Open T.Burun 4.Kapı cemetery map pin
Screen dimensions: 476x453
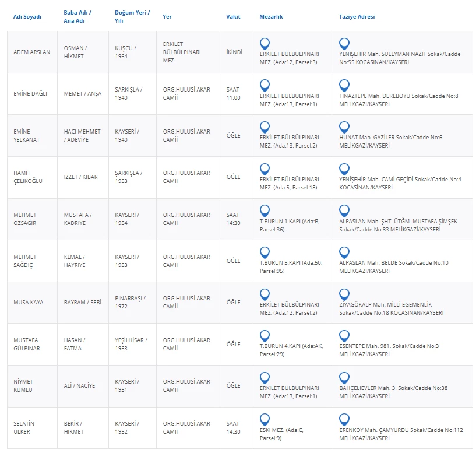click(265, 336)
